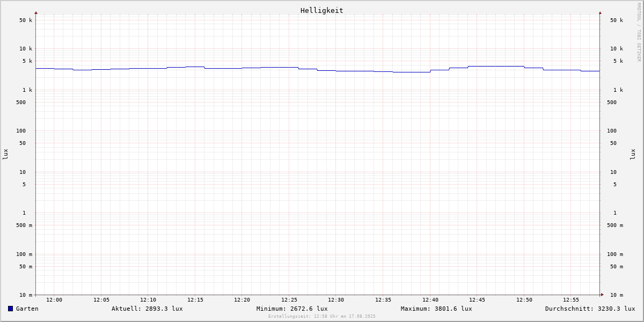Click the 50 k label on right axis
644x322 pixels.
[617, 20]
